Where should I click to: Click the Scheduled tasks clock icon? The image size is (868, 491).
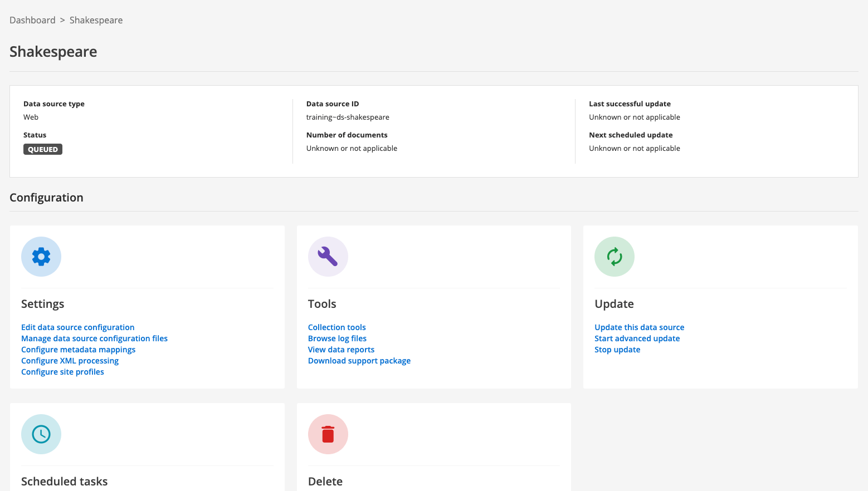click(41, 434)
